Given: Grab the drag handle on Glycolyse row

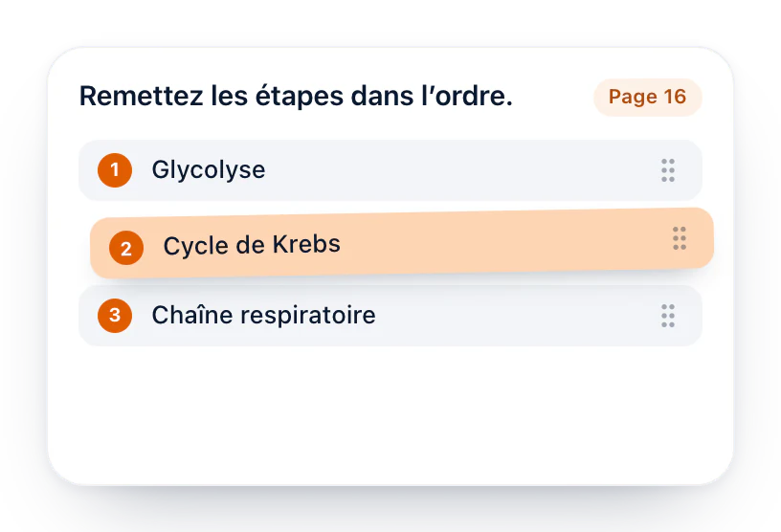Looking at the screenshot, I should tap(668, 170).
